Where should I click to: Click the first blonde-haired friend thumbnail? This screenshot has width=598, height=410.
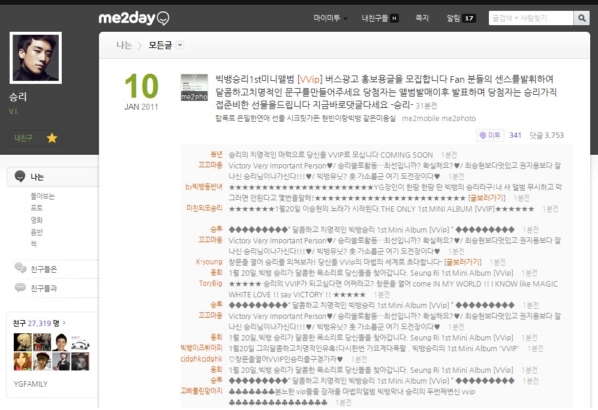(23, 342)
